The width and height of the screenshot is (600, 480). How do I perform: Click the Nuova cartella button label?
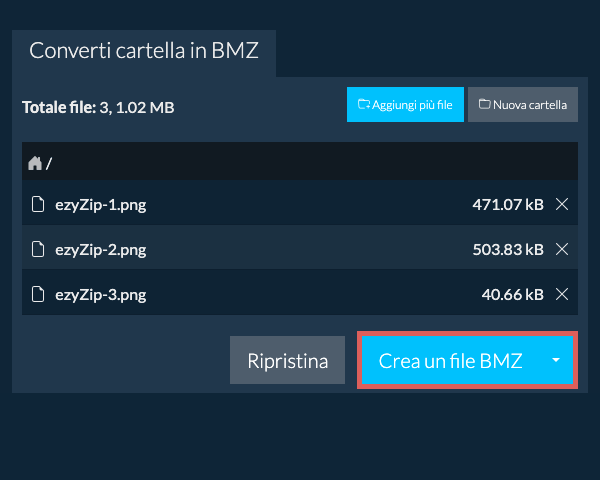tap(530, 104)
